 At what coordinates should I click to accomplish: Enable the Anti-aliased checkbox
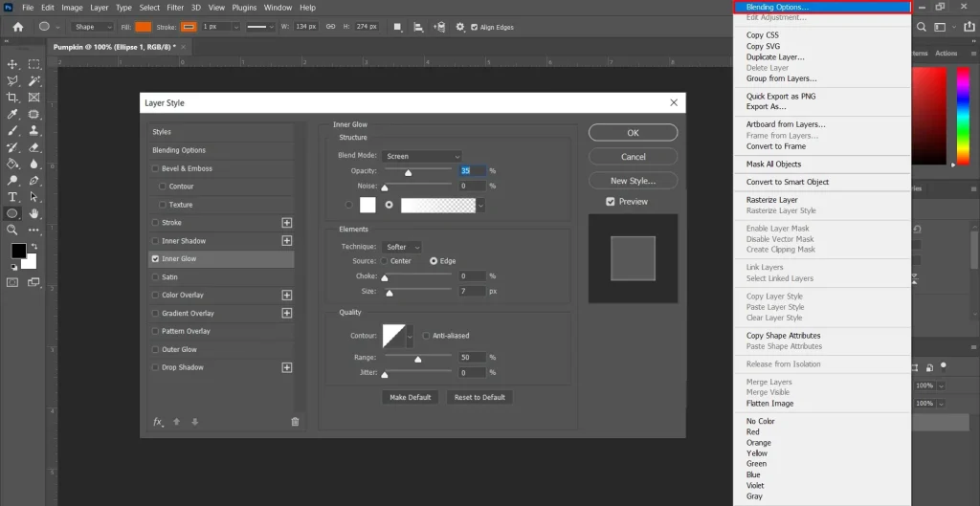pyautogui.click(x=426, y=336)
